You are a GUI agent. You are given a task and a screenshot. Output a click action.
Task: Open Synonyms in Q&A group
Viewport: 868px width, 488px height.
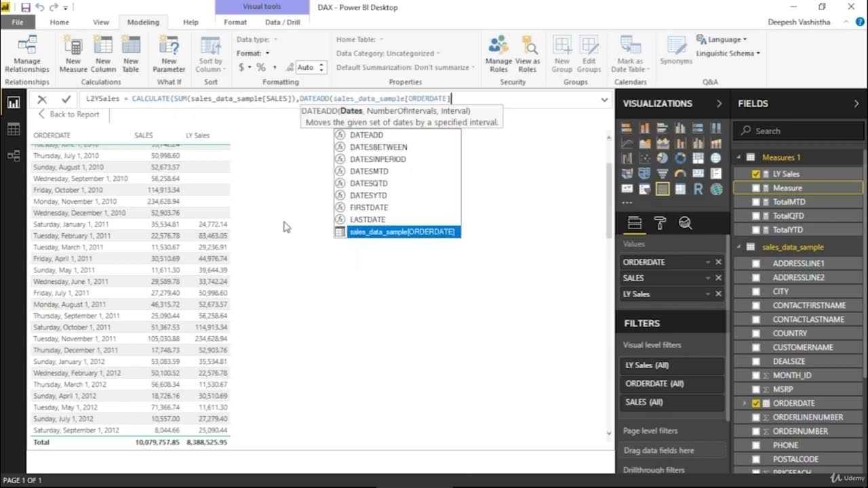[x=676, y=51]
